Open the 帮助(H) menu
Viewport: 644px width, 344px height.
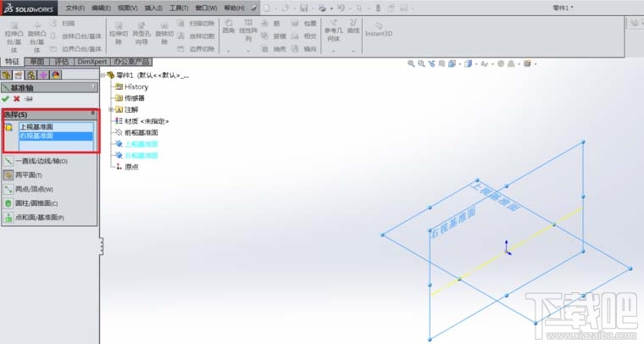(234, 8)
